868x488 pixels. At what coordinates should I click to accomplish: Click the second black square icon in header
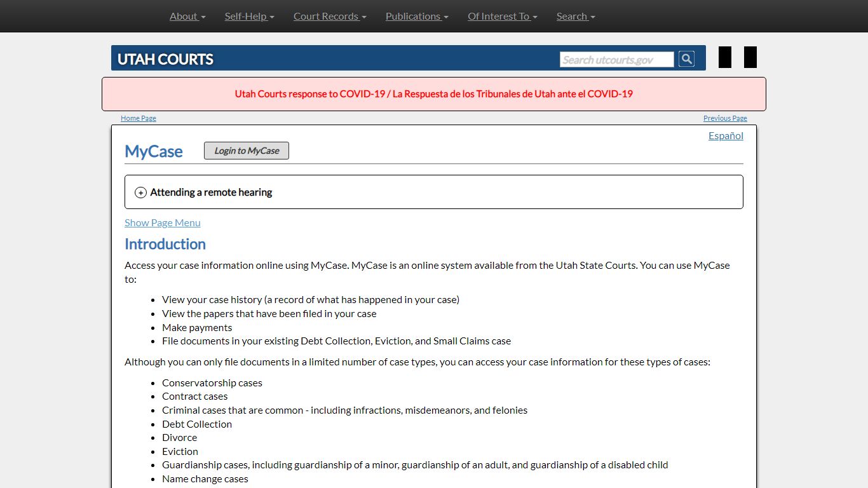750,57
